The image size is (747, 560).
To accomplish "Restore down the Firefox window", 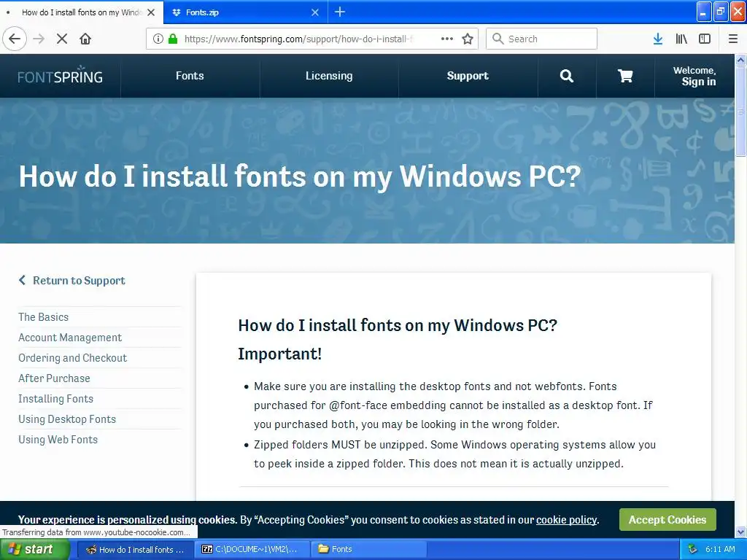I will click(x=720, y=12).
